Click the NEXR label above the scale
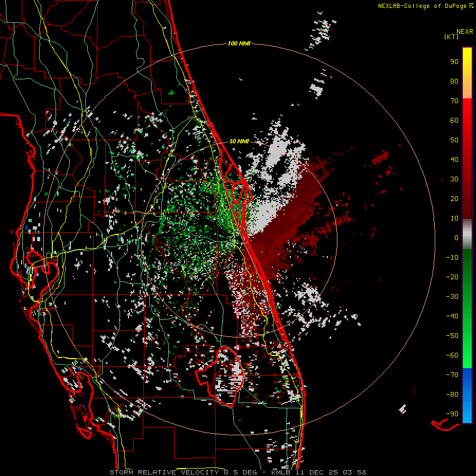 (465, 32)
